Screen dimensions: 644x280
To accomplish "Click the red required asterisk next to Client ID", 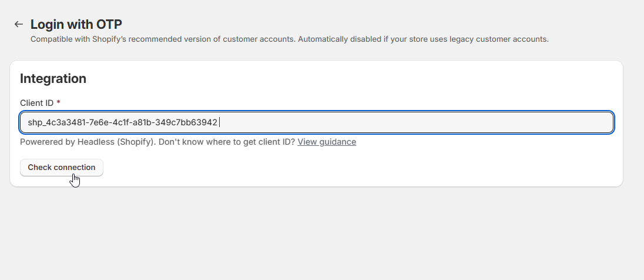I will point(58,103).
